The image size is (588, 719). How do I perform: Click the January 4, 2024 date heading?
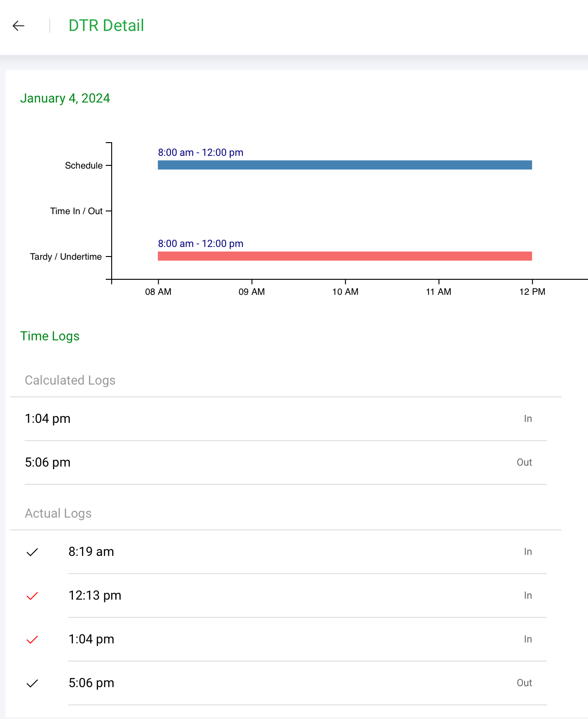tap(65, 98)
